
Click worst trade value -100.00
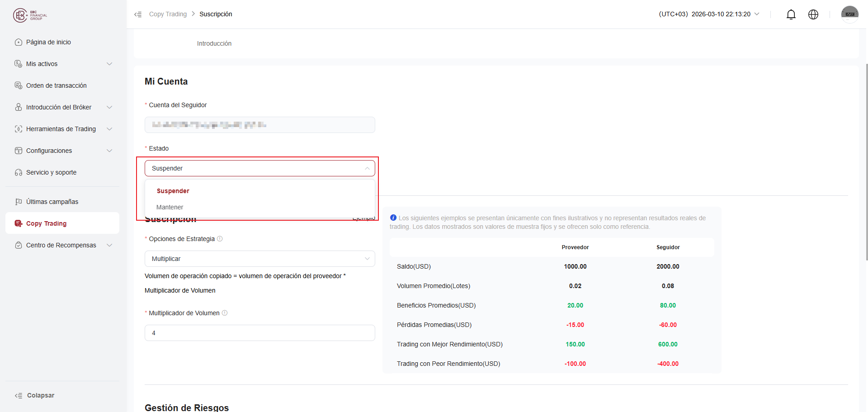click(x=575, y=364)
